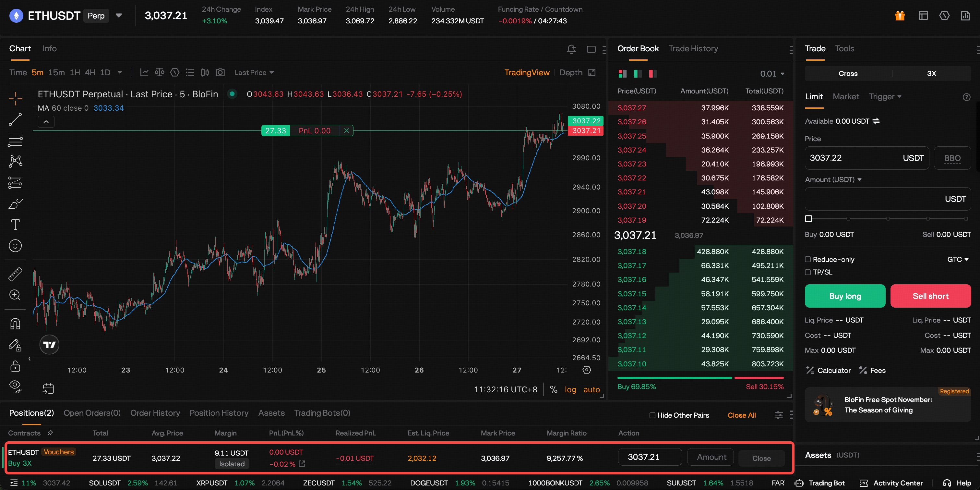Open the ETHUSDT pair selector dropdown
This screenshot has width=980, height=490.
(x=119, y=16)
